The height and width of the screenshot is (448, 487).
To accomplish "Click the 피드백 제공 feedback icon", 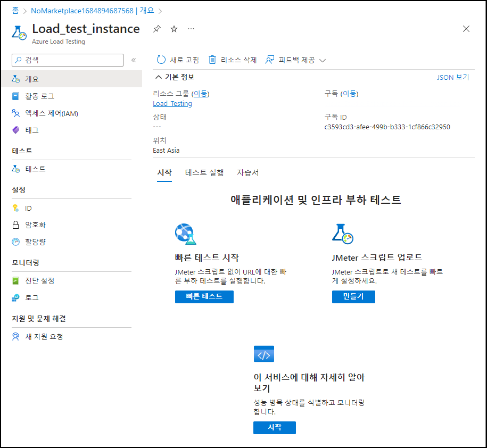I will pyautogui.click(x=270, y=60).
